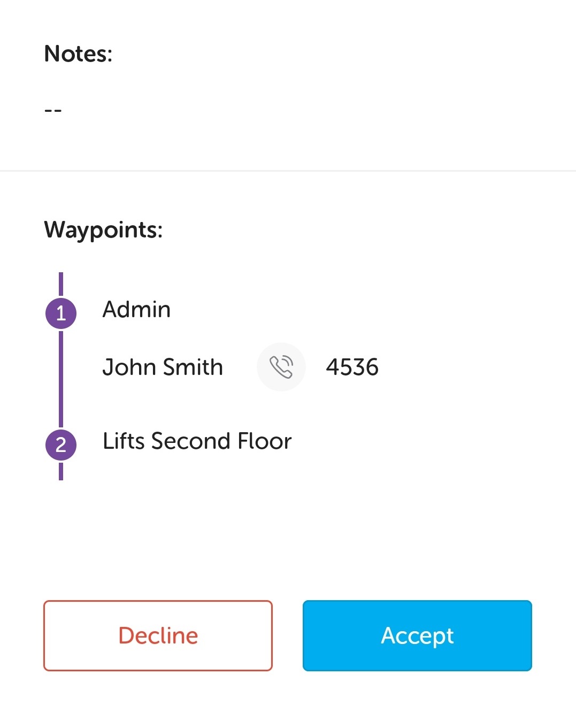The image size is (576, 728).
Task: Click the first name John
Action: [x=129, y=367]
